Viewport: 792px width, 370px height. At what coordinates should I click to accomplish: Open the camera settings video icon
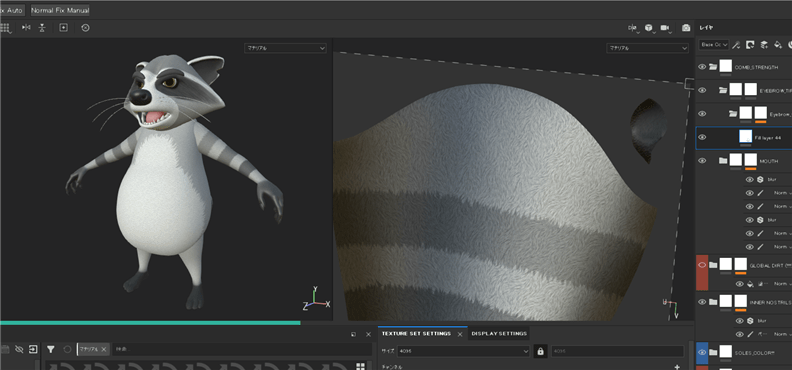tap(665, 28)
